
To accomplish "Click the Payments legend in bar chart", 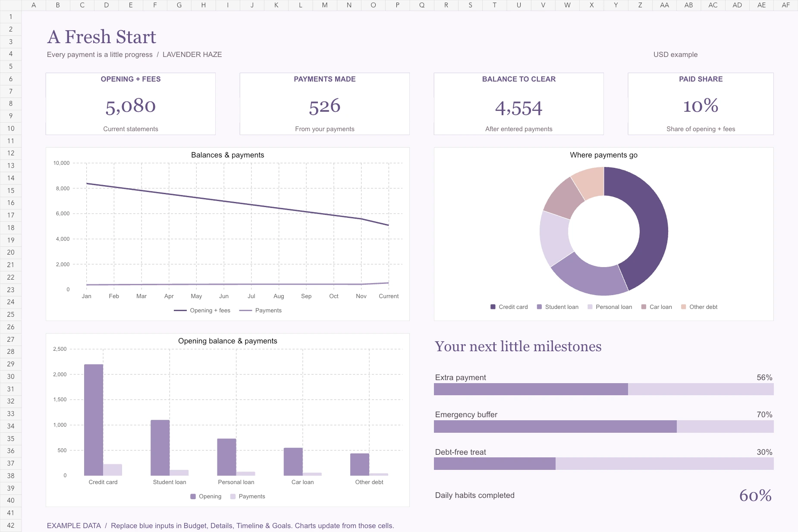I will 248,496.
